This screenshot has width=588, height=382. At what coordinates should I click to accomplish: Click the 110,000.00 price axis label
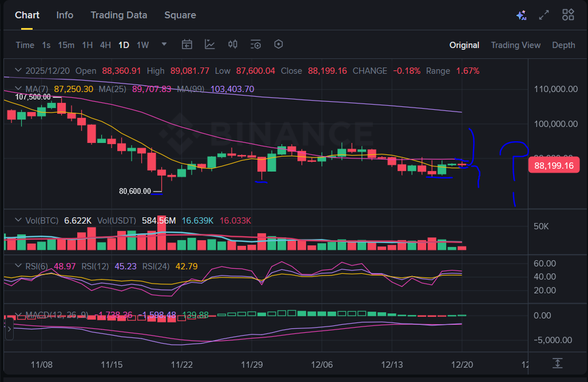tap(556, 89)
